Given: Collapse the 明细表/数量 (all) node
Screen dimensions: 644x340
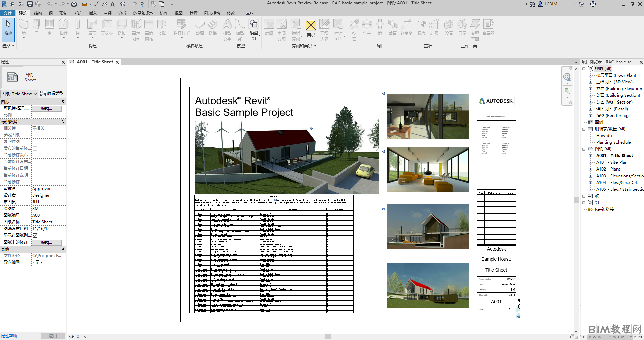Looking at the screenshot, I should [584, 129].
